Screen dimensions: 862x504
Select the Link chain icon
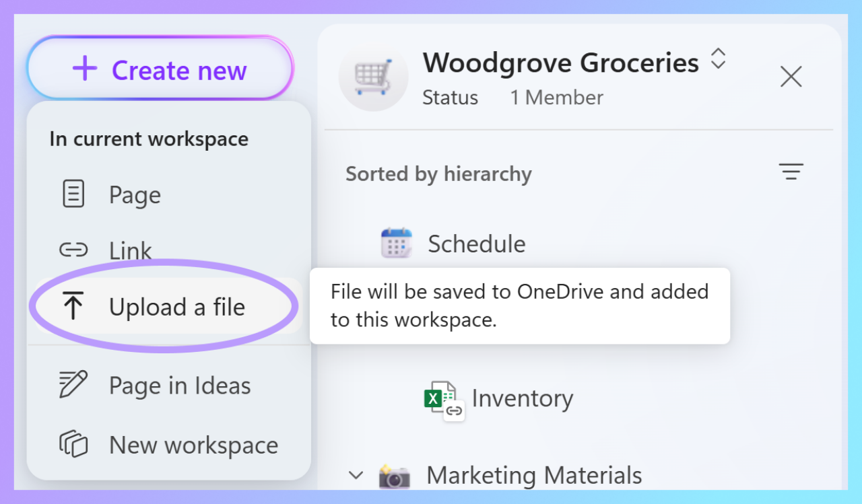pyautogui.click(x=71, y=250)
